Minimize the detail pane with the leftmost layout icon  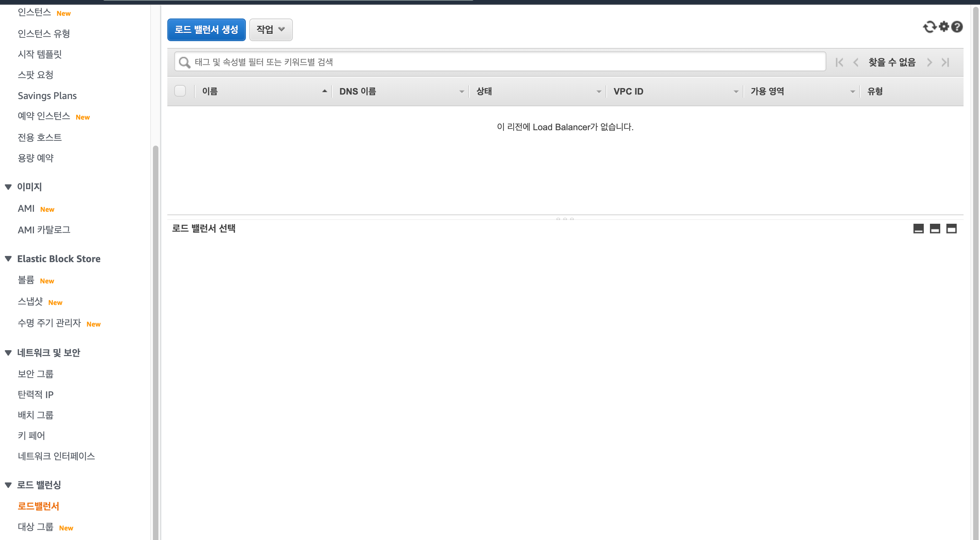coord(918,229)
